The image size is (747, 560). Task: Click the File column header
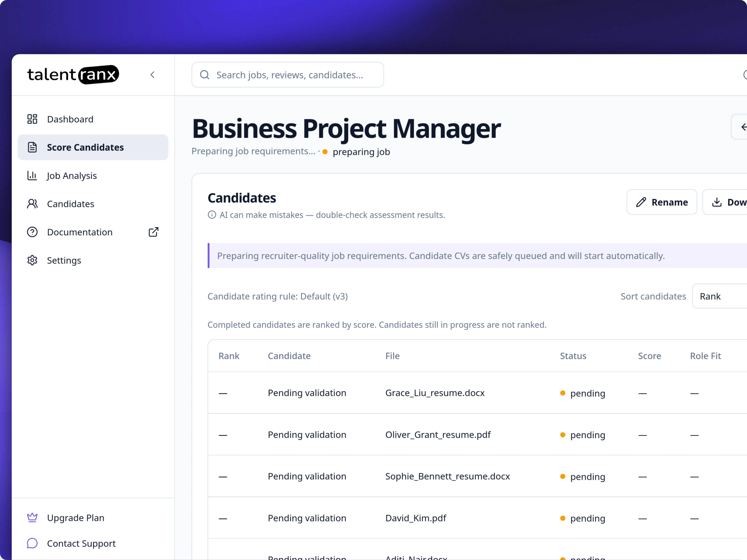point(392,356)
